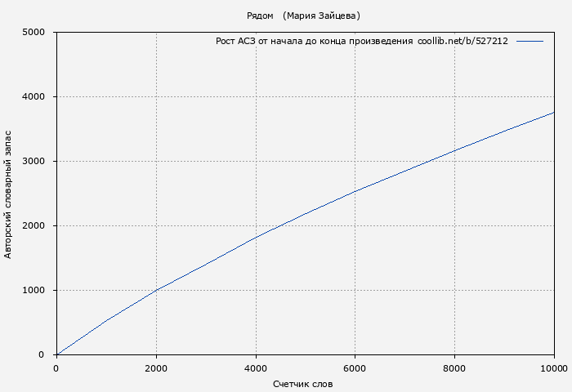Select the X-axis label "Счетчик слов"
The height and width of the screenshot is (392, 572).
click(303, 384)
